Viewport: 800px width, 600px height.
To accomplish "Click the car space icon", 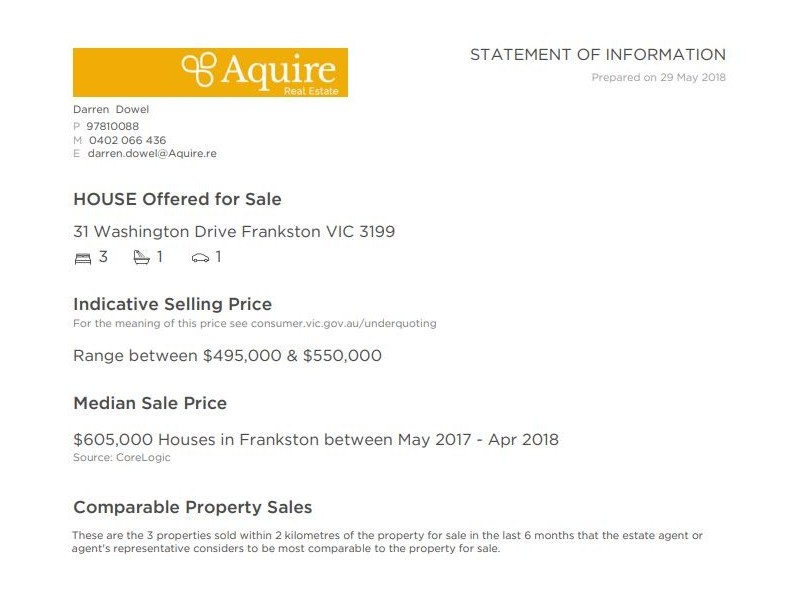I will (200, 258).
